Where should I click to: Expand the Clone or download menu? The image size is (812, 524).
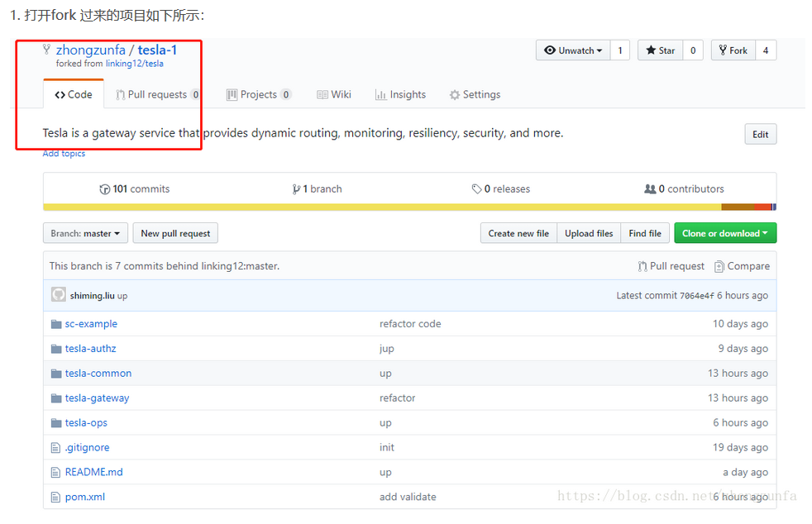tap(725, 234)
